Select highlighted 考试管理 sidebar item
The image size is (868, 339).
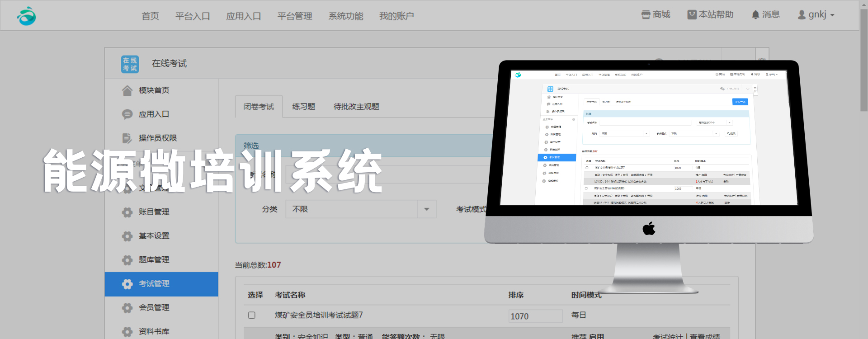pyautogui.click(x=161, y=284)
